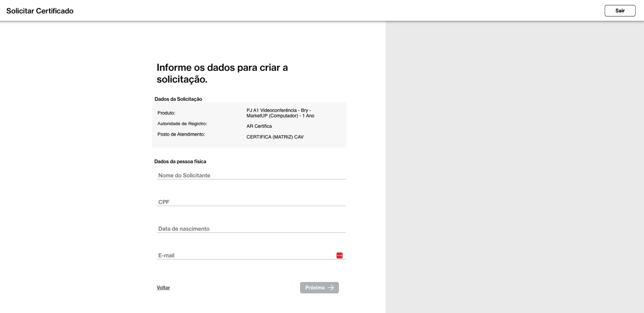Click the PJ A1 Videoconferência product value
644x313 pixels.
coord(280,113)
